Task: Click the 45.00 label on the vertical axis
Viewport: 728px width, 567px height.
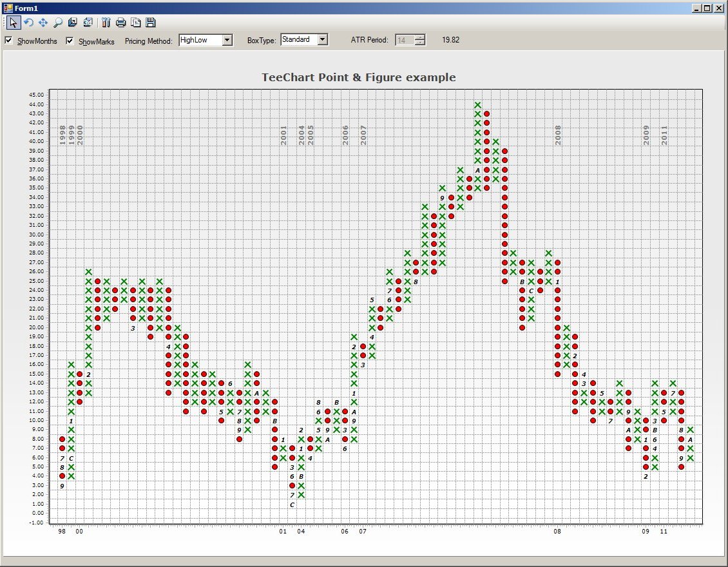Action: 36,95
